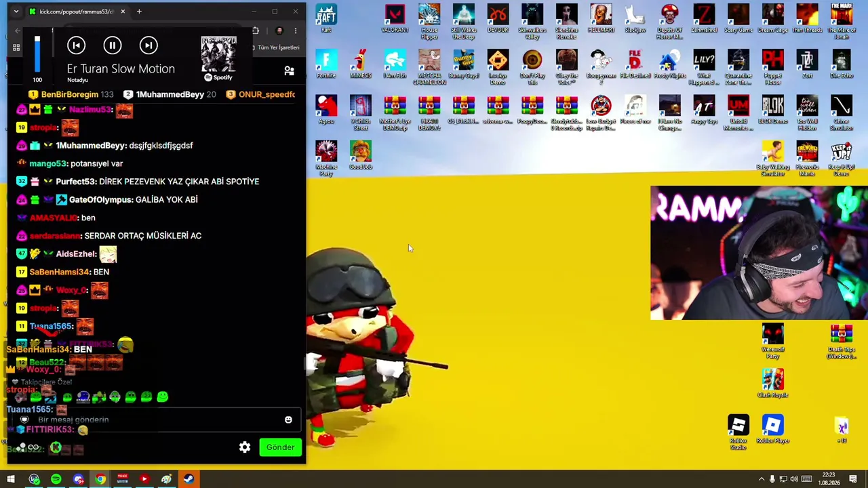Open the Good Job desktop shortcut
This screenshot has height=488, width=868.
(x=361, y=155)
